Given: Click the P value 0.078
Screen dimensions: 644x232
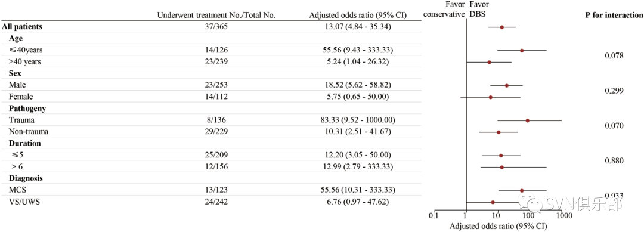Looking at the screenshot, I should coord(614,56).
